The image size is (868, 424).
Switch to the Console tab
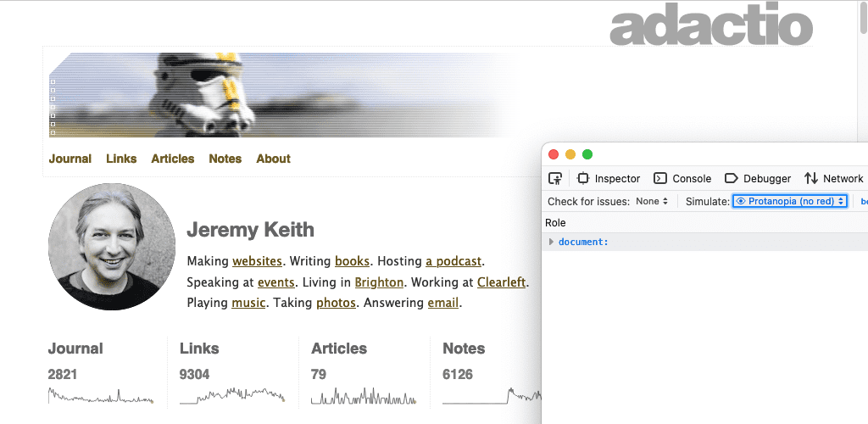point(682,178)
